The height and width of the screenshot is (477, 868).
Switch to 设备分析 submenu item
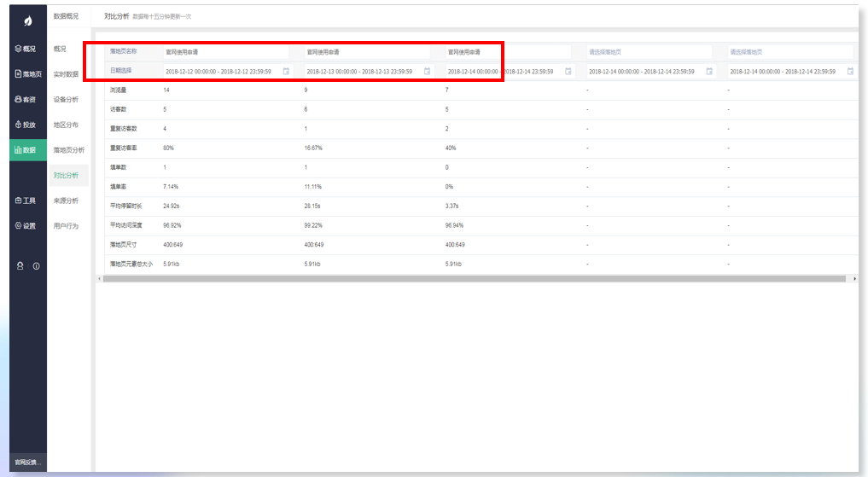tap(66, 100)
